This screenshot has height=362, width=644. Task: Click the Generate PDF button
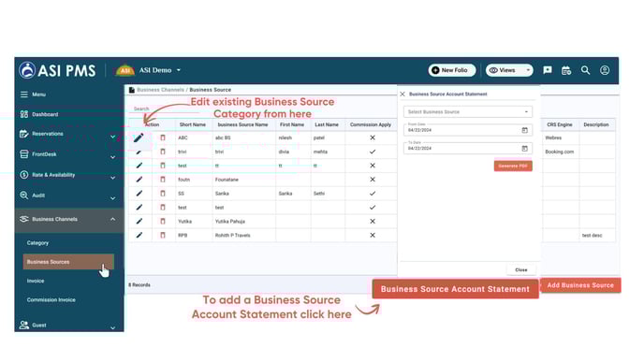click(513, 166)
